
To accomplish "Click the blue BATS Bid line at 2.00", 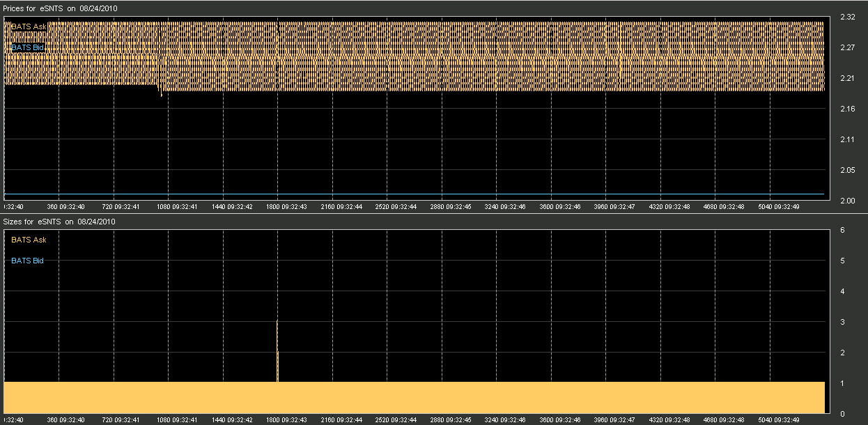I will 414,194.
